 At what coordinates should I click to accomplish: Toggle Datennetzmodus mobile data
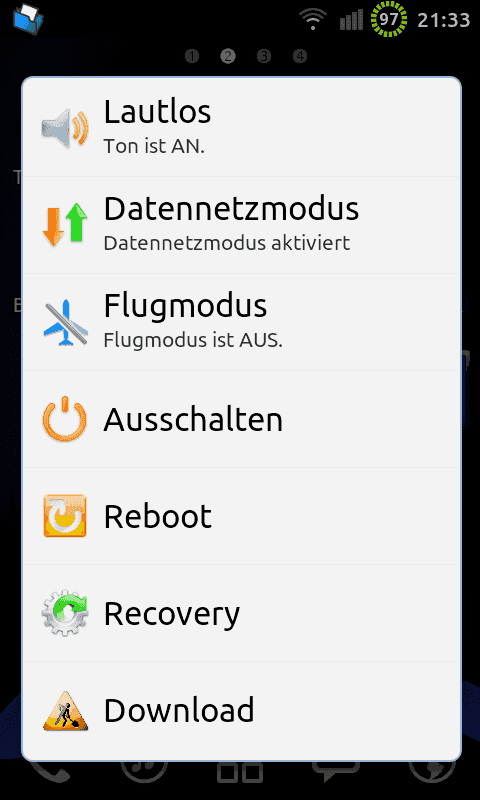click(x=241, y=225)
